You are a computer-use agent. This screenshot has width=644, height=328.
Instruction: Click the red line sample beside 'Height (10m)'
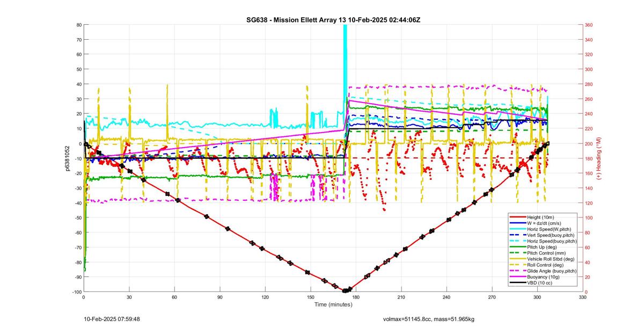coord(518,217)
